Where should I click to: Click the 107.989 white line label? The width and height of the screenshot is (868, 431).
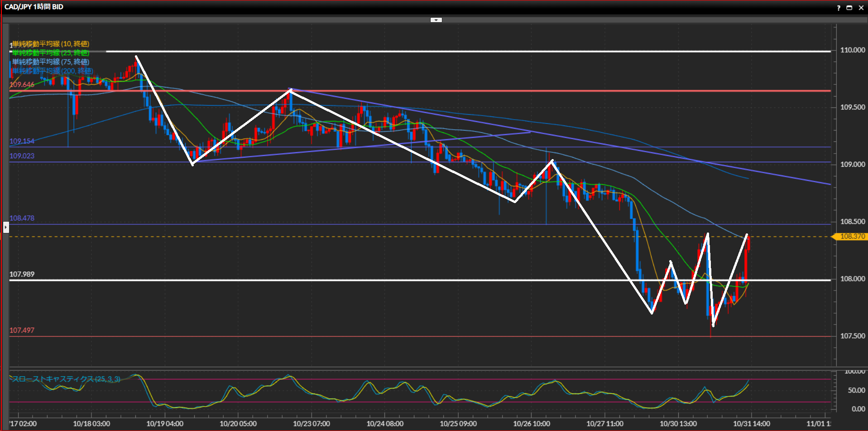point(22,275)
